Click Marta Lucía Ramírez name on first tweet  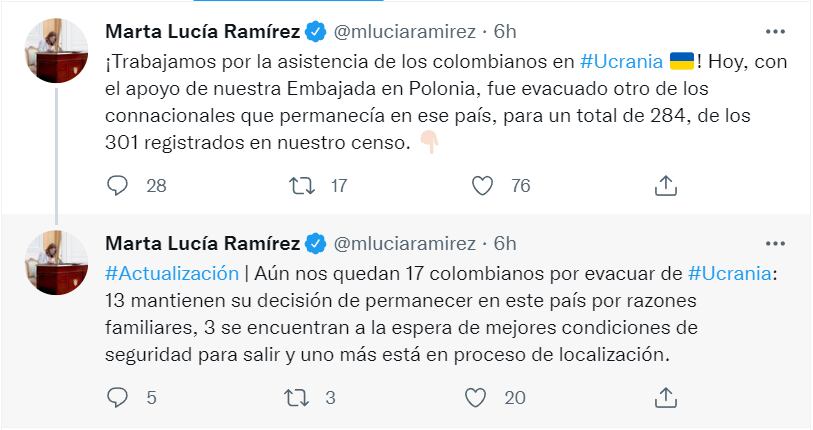203,31
